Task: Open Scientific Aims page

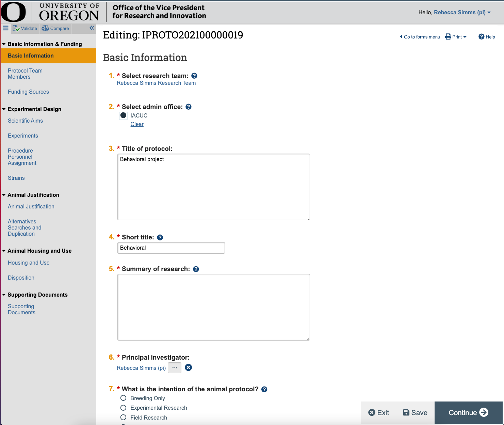Action: point(25,121)
